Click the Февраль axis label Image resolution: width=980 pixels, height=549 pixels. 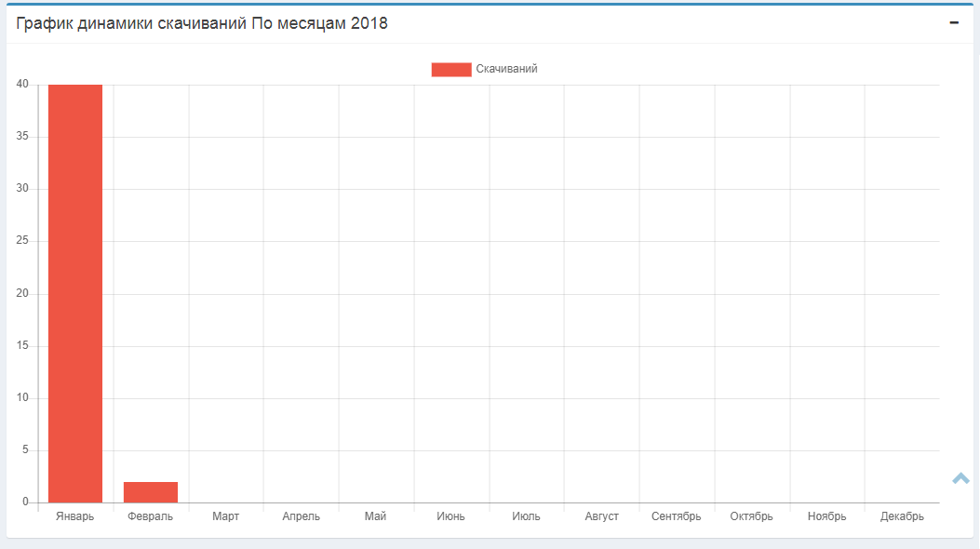point(151,516)
